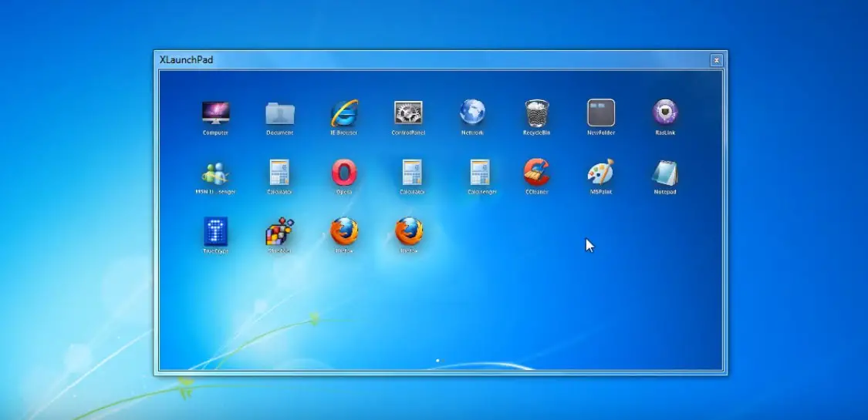This screenshot has height=420, width=868.
Task: Launch Calculator directly below ControlPanel
Action: (x=413, y=173)
